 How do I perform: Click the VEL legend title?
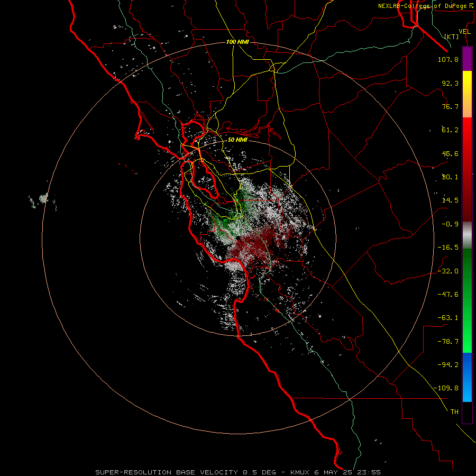click(464, 32)
